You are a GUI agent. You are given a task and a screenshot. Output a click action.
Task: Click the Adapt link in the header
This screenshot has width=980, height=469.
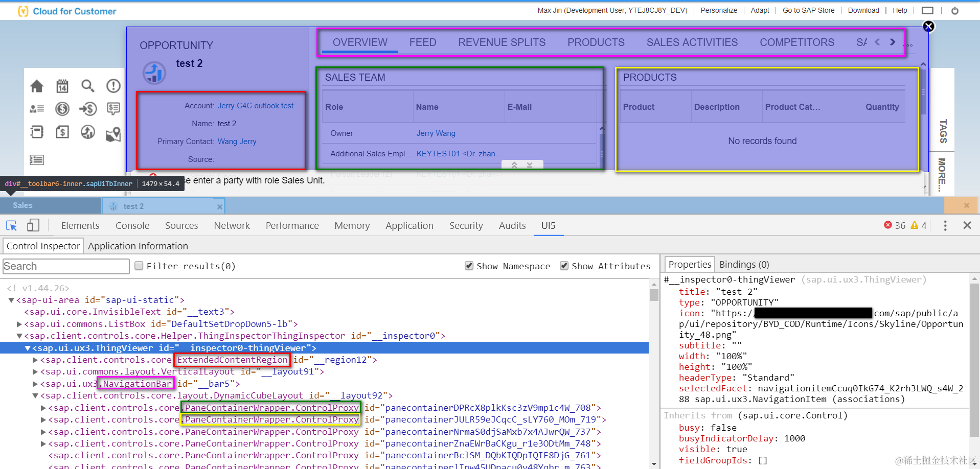coord(760,10)
